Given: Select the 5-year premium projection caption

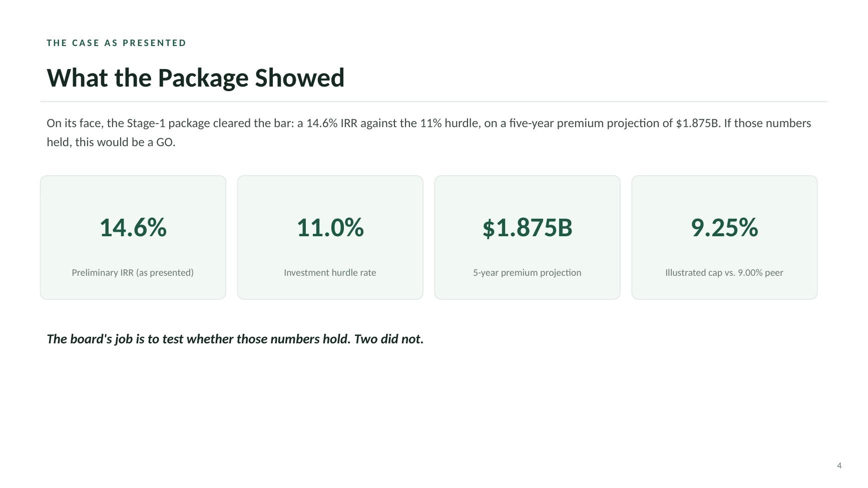Looking at the screenshot, I should (x=527, y=273).
